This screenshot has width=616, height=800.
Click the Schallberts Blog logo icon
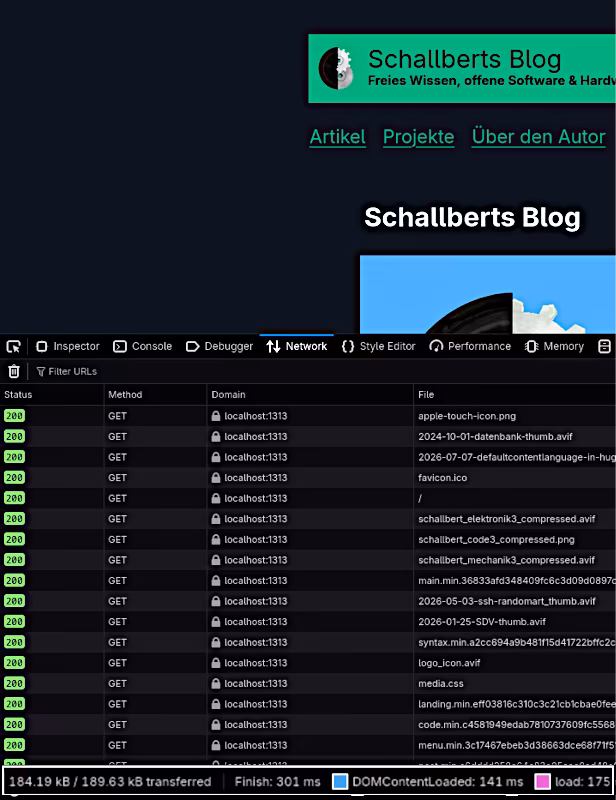pyautogui.click(x=336, y=68)
